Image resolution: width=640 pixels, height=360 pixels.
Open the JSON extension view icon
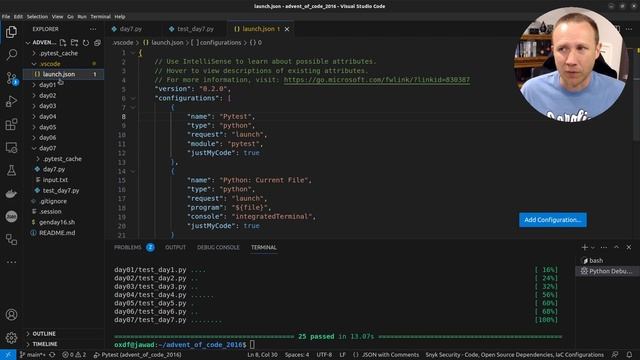point(11,216)
